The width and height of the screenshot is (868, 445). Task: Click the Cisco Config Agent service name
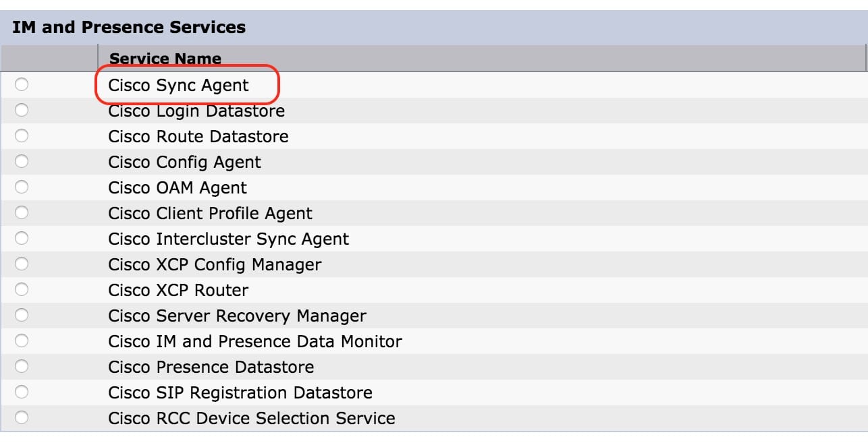pos(184,162)
